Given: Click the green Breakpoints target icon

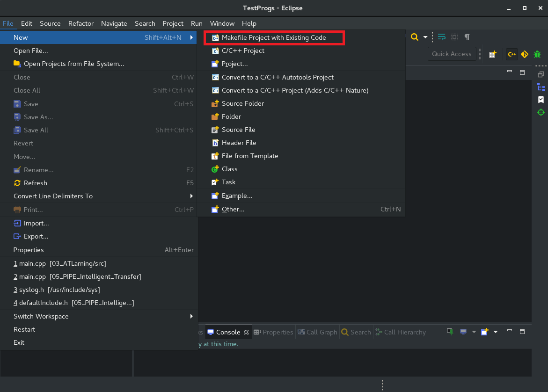Looking at the screenshot, I should 541,112.
